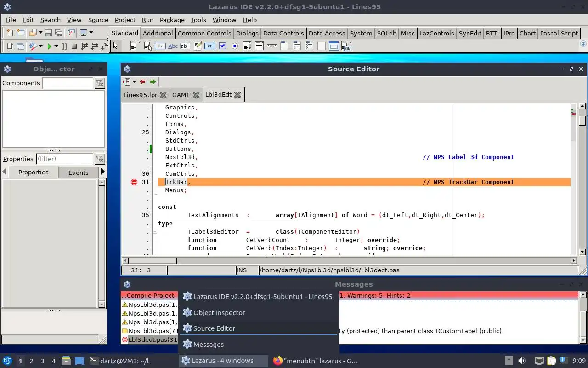The width and height of the screenshot is (588, 368).
Task: Select the TListBox palette component
Action: pos(247,46)
